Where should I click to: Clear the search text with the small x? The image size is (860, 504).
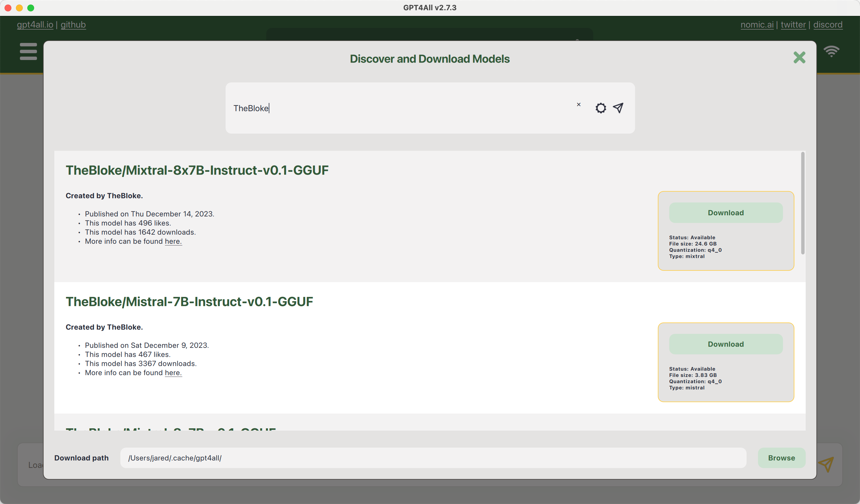point(578,104)
